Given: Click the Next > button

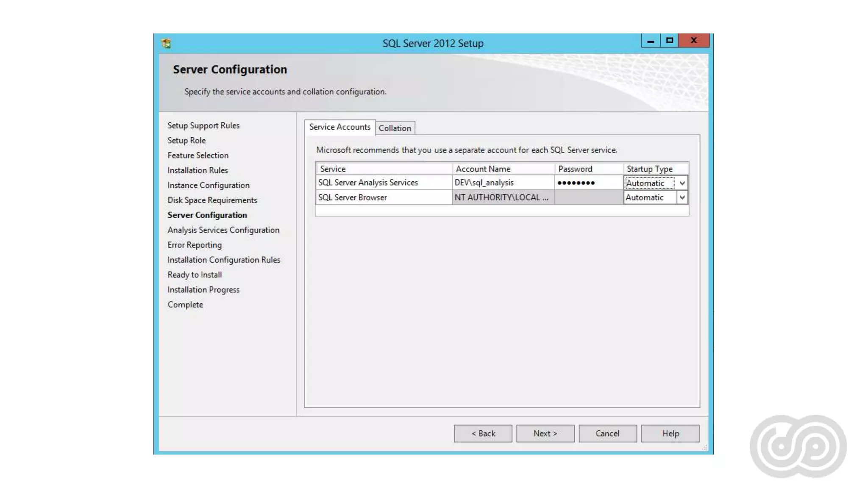Looking at the screenshot, I should click(x=545, y=433).
